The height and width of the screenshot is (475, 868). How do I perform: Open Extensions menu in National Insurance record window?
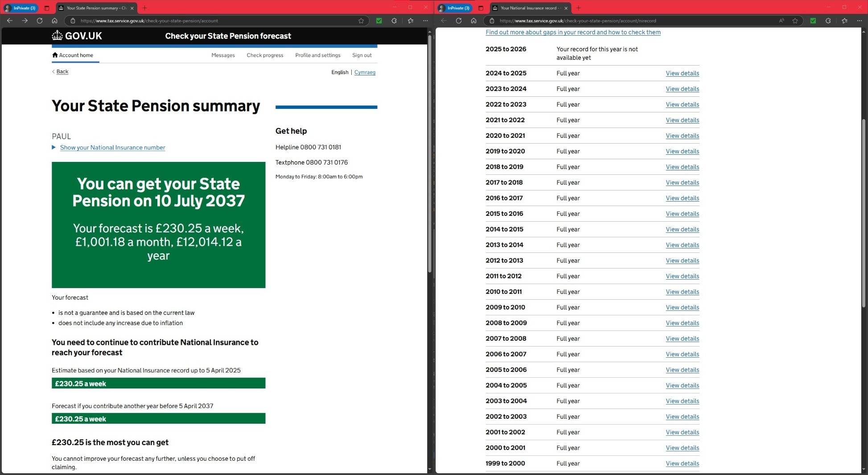click(828, 21)
